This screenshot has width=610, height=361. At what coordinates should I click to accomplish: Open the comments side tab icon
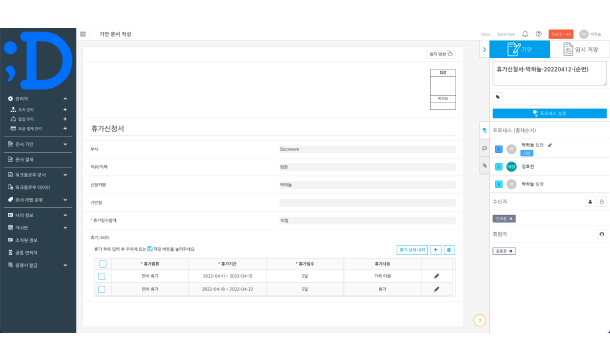(x=484, y=148)
